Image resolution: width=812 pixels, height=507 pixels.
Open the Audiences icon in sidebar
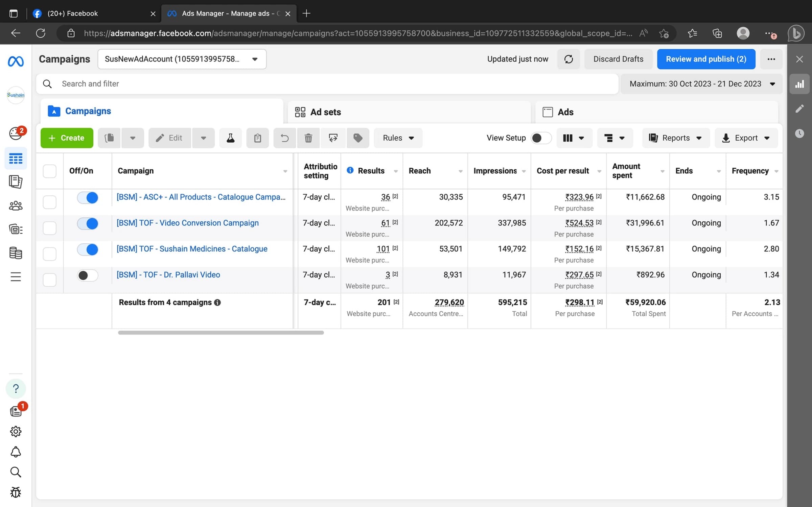16,206
